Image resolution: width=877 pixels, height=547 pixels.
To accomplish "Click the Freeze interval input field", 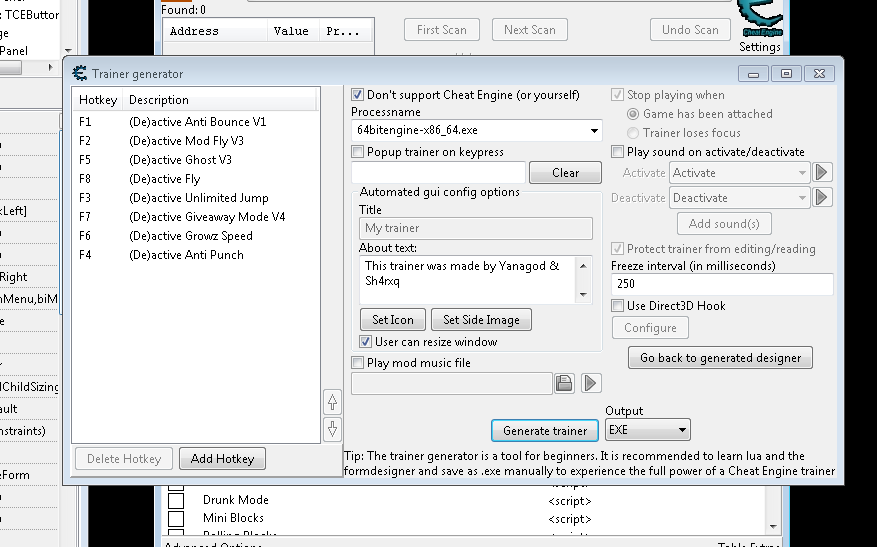I will click(721, 285).
